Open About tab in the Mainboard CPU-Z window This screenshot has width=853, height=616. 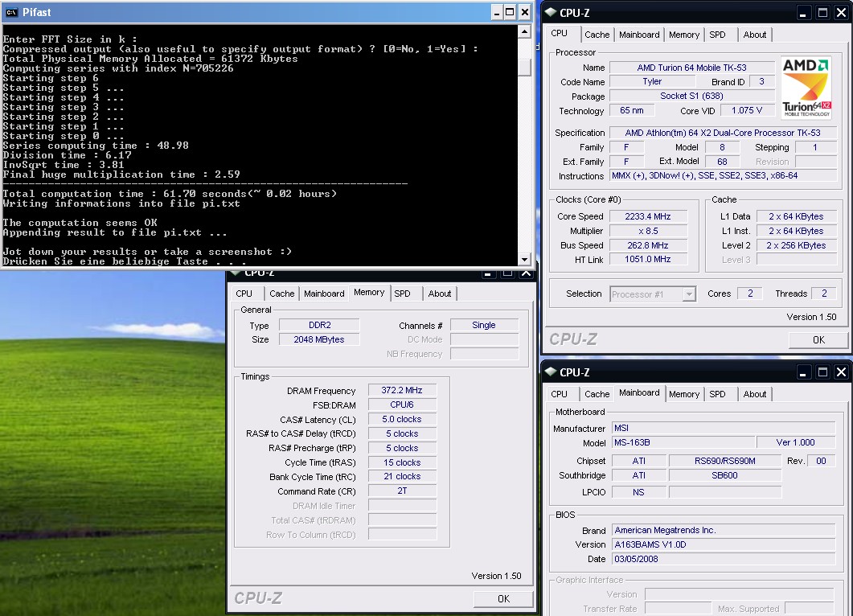click(755, 394)
